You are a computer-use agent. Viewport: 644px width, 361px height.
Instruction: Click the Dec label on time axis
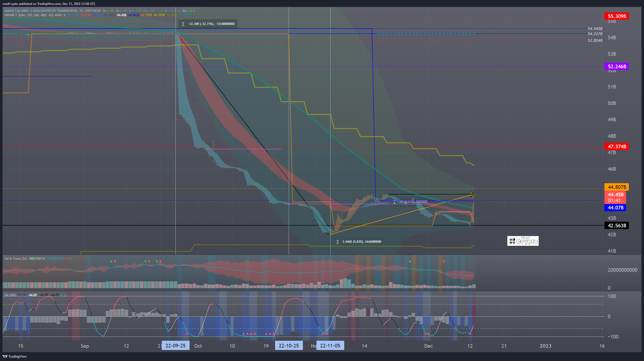pyautogui.click(x=428, y=346)
